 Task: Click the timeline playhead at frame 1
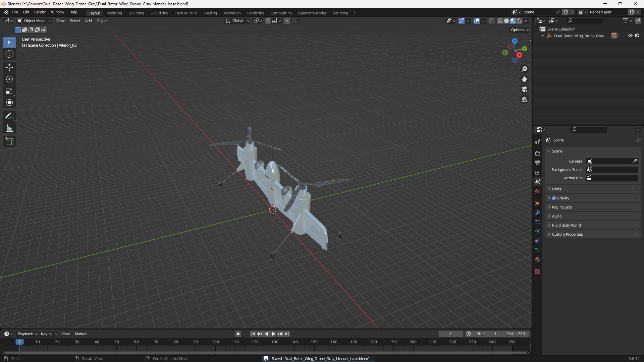tap(19, 342)
